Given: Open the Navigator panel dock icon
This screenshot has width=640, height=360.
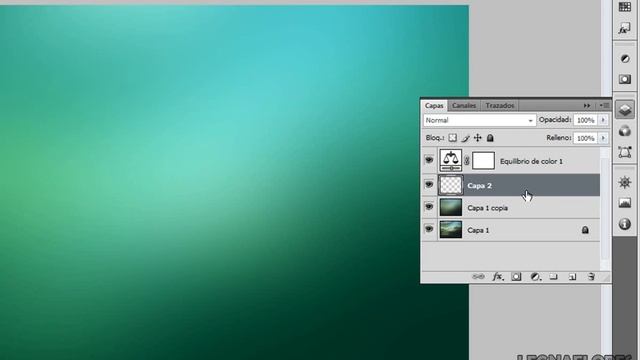Looking at the screenshot, I should pos(624,182).
